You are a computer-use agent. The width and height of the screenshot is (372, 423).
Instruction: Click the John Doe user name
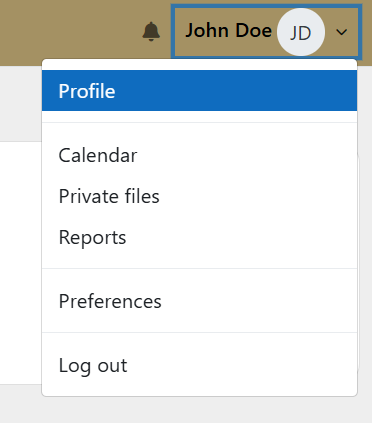(228, 31)
